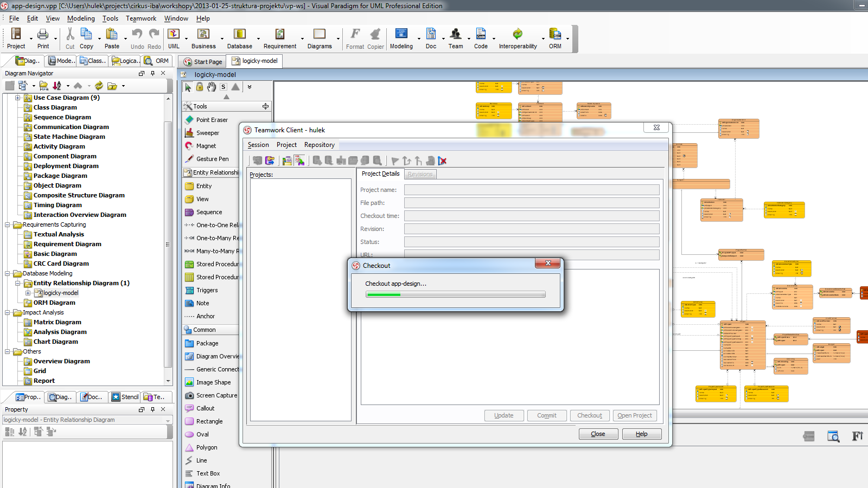Select the ORM Diagram tree item
Image resolution: width=868 pixels, height=488 pixels.
[x=54, y=303]
